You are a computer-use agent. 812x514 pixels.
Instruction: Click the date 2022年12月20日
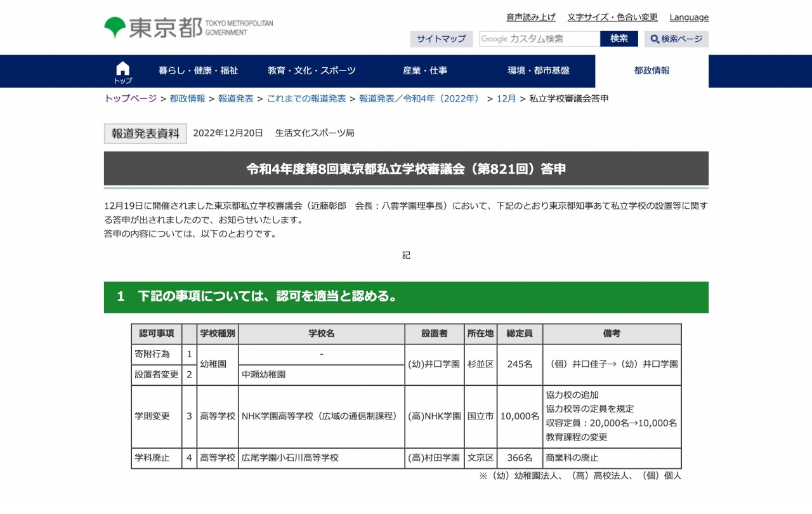(228, 133)
